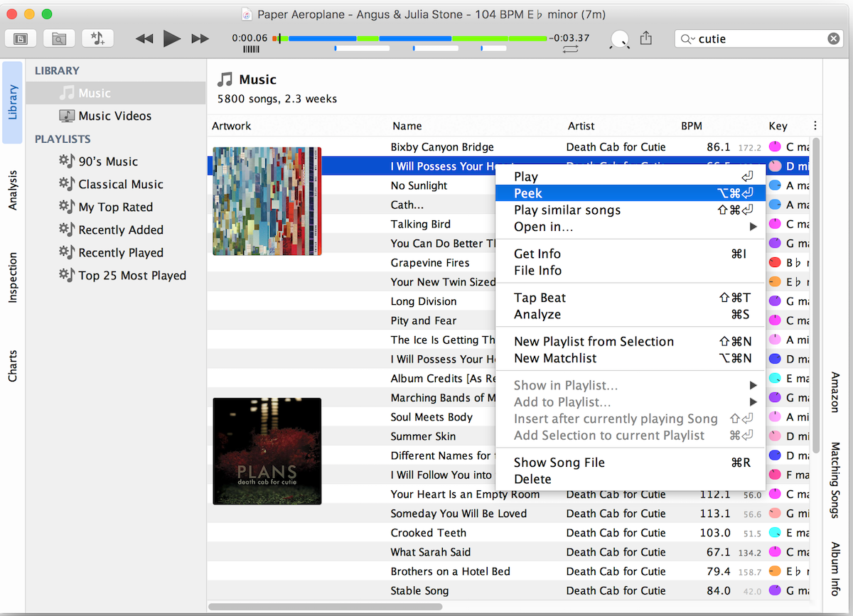Choose Play similar songs menu item
853x616 pixels.
coord(631,210)
